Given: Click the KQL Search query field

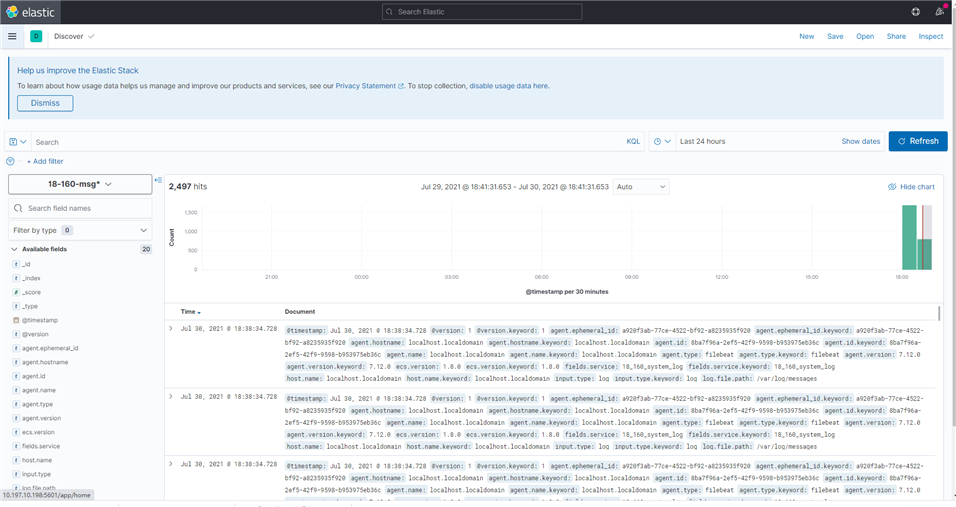Looking at the screenshot, I should [x=326, y=141].
